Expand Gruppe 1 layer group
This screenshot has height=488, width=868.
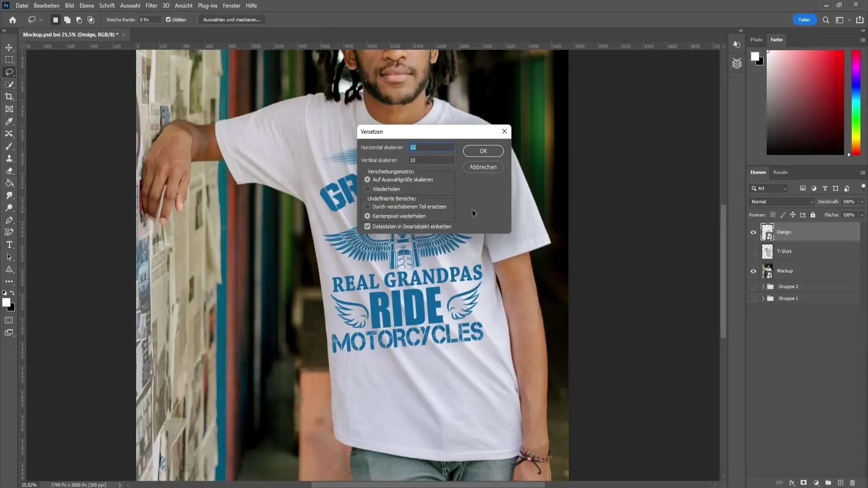click(x=764, y=298)
